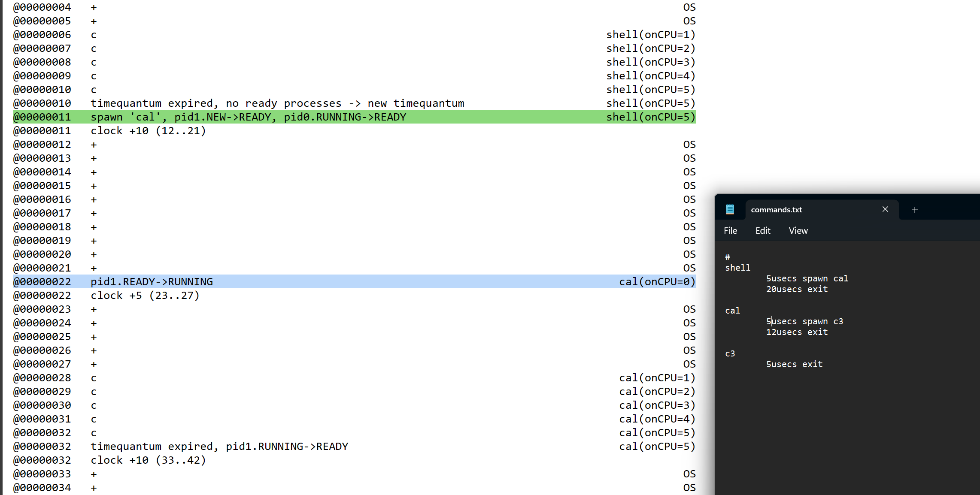Click the 'shell' heading in Notepad

737,268
